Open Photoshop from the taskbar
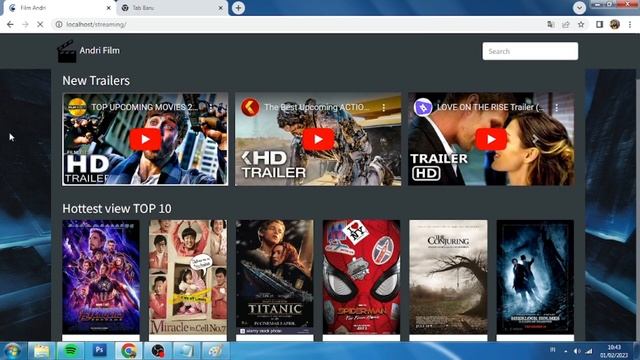Screen dimensions: 640x360 [x=99, y=351]
